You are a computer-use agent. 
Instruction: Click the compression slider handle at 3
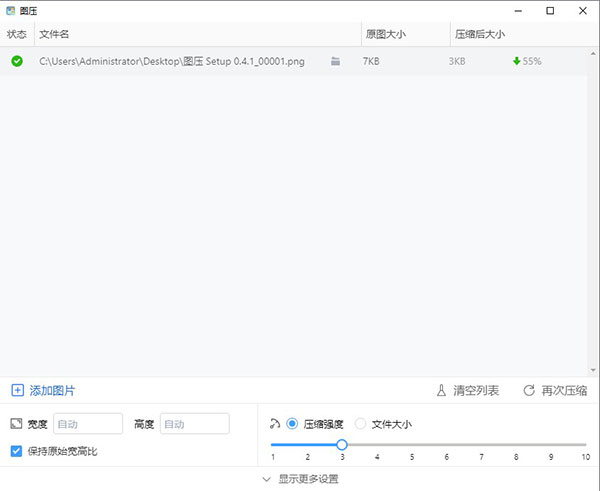(342, 444)
